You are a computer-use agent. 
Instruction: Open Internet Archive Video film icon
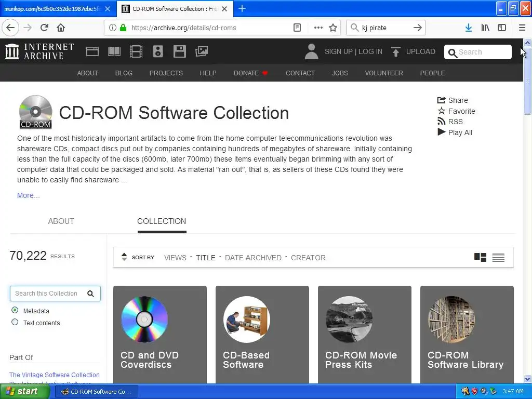(x=136, y=51)
